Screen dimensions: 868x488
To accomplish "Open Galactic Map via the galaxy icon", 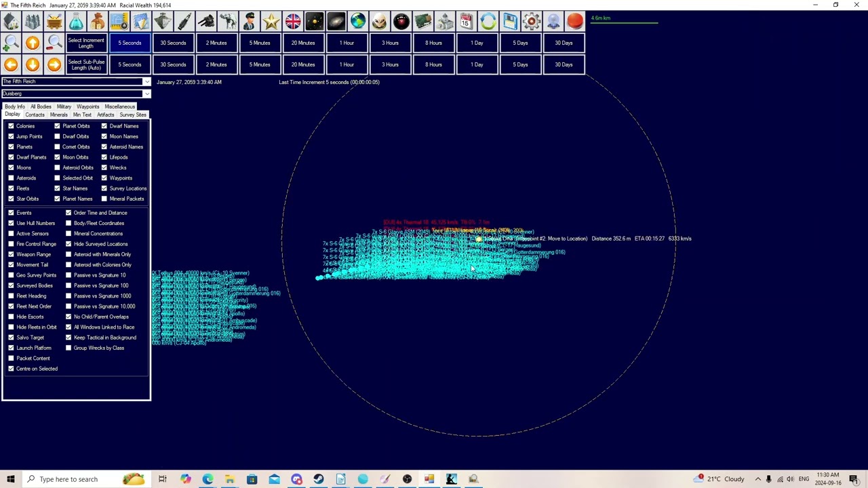I will [336, 22].
